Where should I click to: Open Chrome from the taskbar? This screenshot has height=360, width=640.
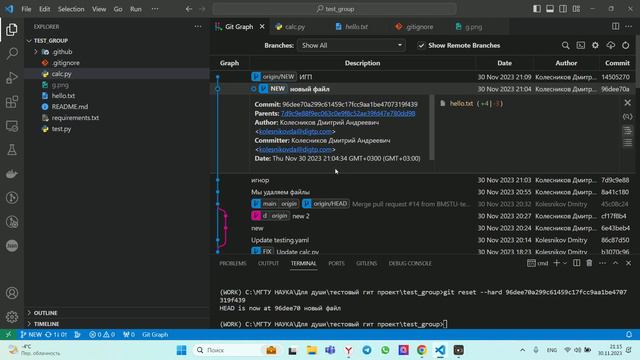tap(422, 350)
